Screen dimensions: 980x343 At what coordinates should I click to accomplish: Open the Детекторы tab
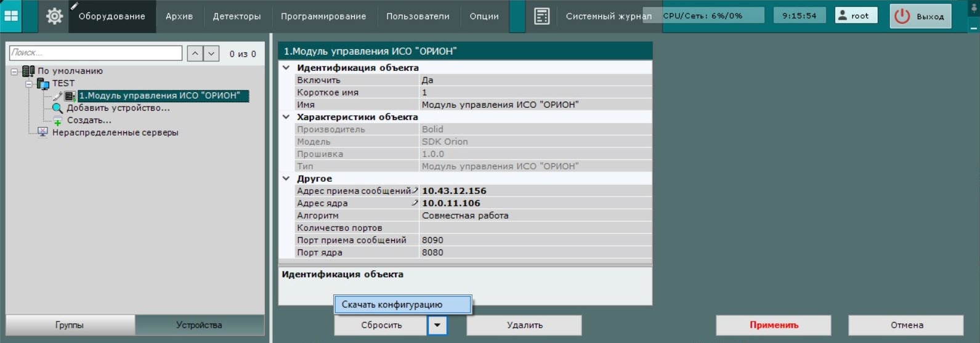[237, 17]
